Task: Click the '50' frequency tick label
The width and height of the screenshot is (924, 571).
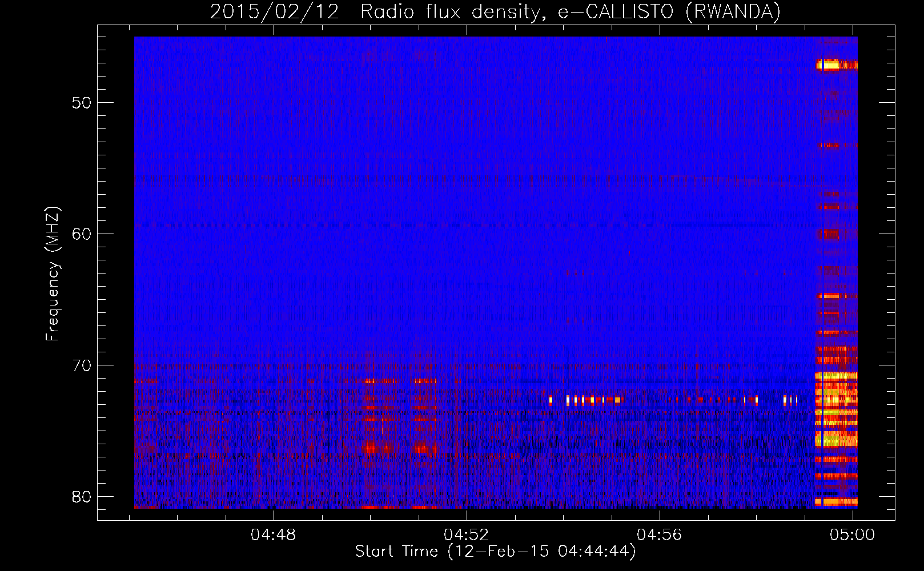Action: [82, 103]
